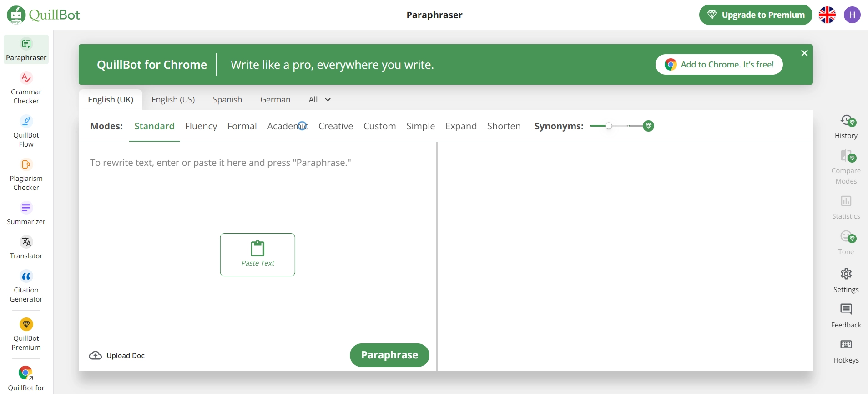Screen dimensions: 868x394
Task: Open History panel
Action: (x=846, y=127)
